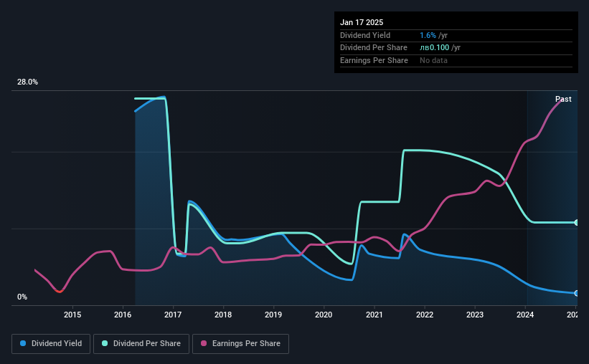Click the Dividend Per Share tooltip row label
This screenshot has height=364, width=589.
tap(374, 48)
